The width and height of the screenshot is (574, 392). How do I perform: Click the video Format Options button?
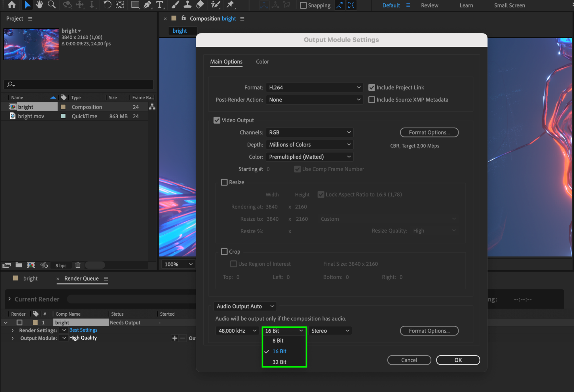(x=429, y=133)
